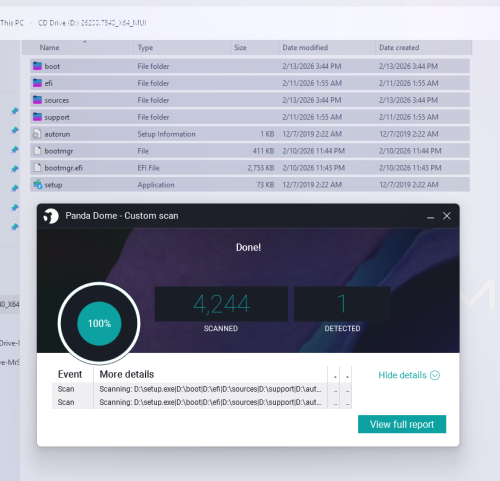Collapse scan details with Hide details
The width and height of the screenshot is (500, 481).
tap(409, 375)
